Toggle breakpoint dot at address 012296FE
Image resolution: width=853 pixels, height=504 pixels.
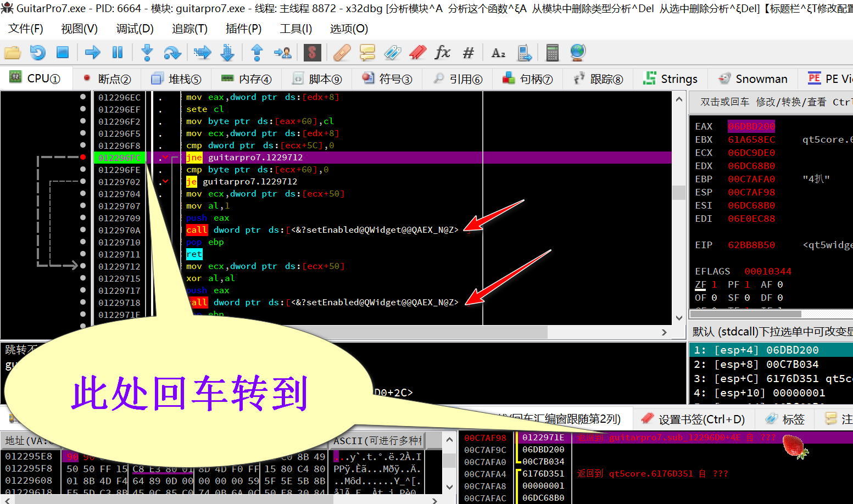(83, 169)
